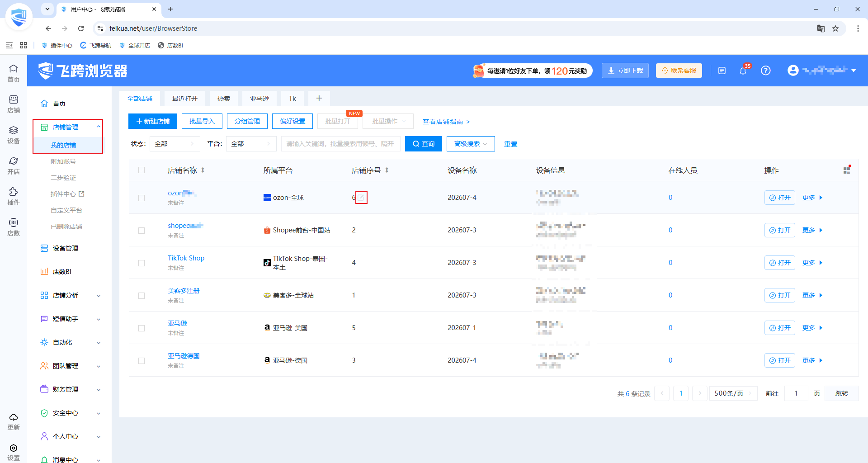Check the TikTok Shop row checkbox
Screen dimensions: 868x463
click(142, 263)
